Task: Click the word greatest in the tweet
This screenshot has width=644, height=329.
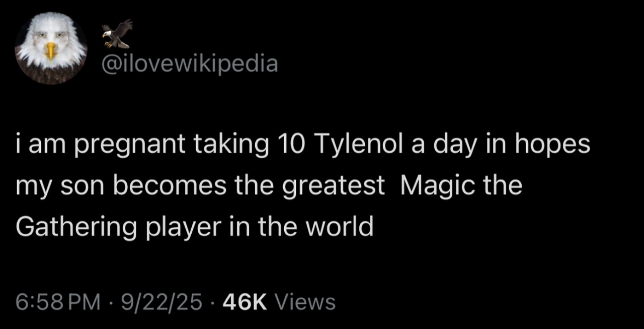Action: click(x=332, y=186)
